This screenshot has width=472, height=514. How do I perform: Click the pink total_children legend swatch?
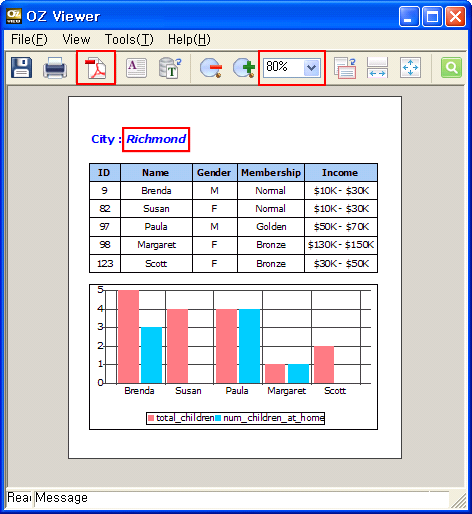(x=151, y=418)
